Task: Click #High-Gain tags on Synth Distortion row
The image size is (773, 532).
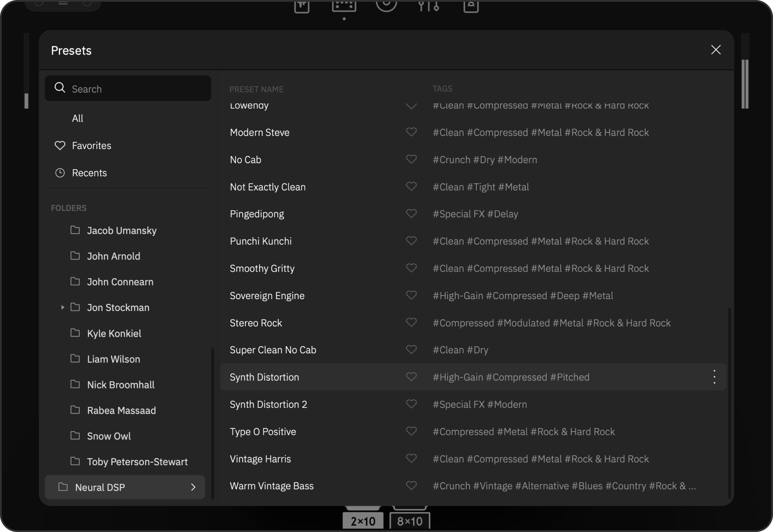Action: tap(458, 377)
